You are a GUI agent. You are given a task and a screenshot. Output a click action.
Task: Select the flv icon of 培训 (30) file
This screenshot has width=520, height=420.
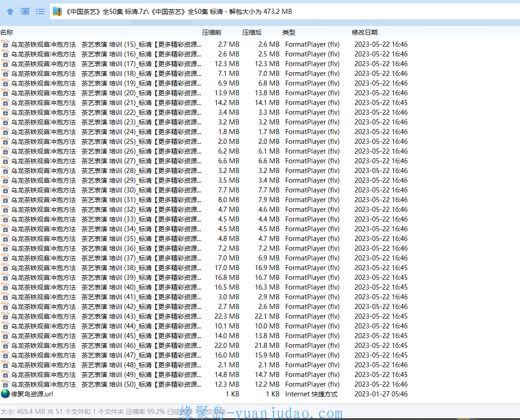tap(5, 190)
